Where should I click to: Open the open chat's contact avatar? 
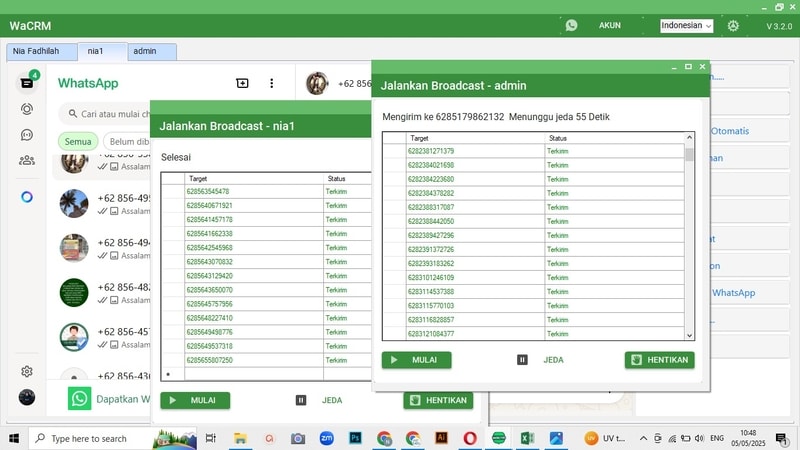click(317, 83)
